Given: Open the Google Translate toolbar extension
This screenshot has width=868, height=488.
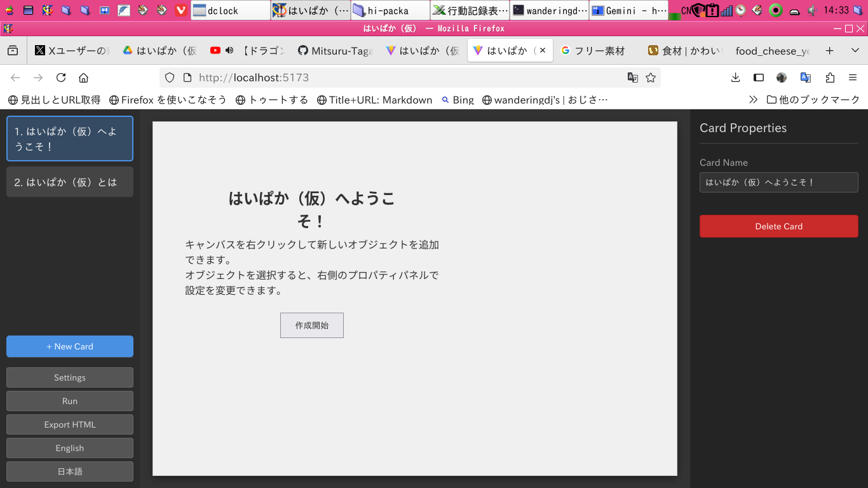Looking at the screenshot, I should (806, 78).
